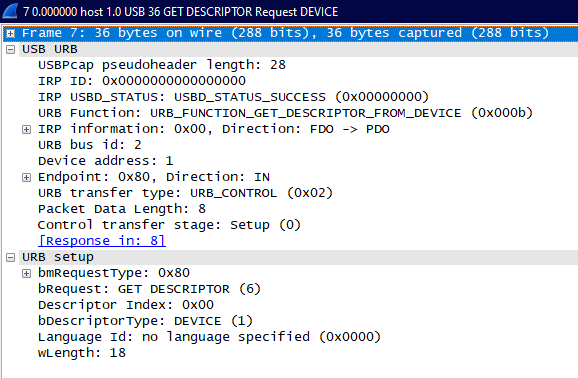Expand the bmRequestType 0x80 field
The width and height of the screenshot is (578, 378).
point(27,273)
